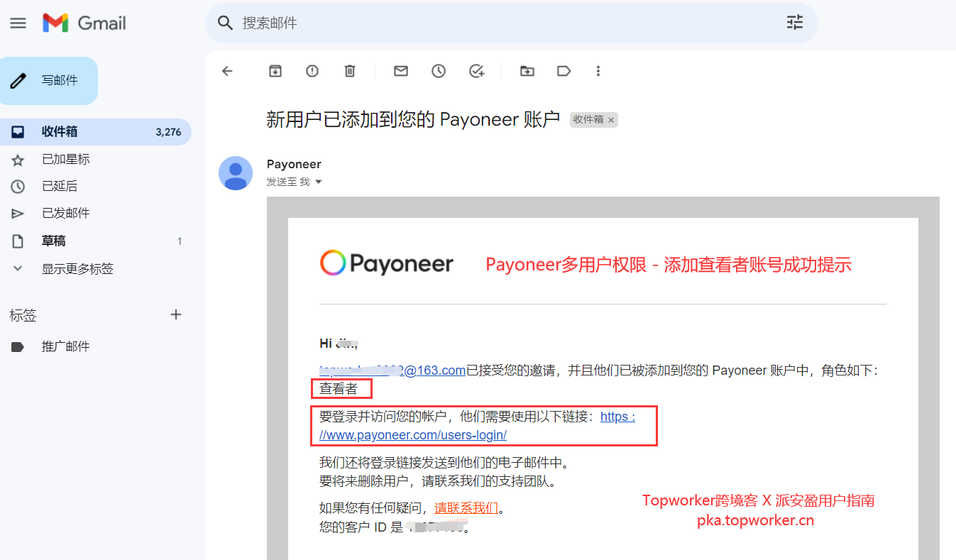Click the Payoneer logo in email
956x560 pixels.
coord(387,263)
